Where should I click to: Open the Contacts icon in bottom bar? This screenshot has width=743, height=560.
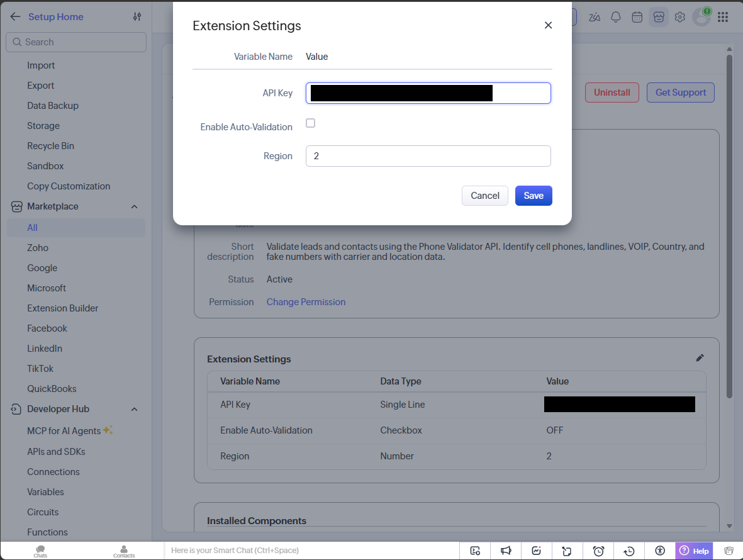click(x=124, y=551)
